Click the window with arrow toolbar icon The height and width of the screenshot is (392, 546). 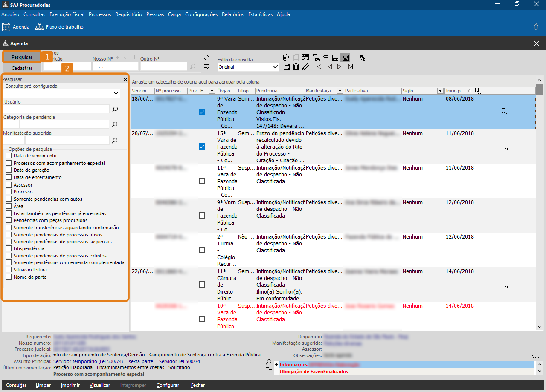[305, 58]
